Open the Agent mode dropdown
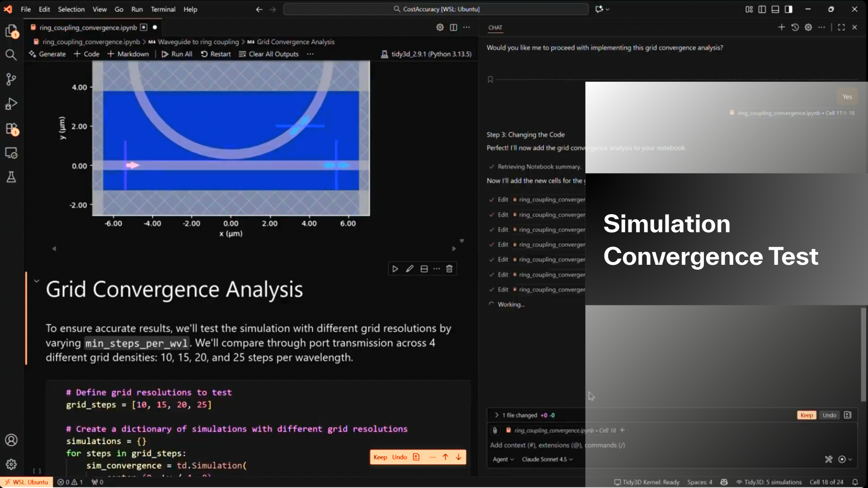 coord(503,459)
